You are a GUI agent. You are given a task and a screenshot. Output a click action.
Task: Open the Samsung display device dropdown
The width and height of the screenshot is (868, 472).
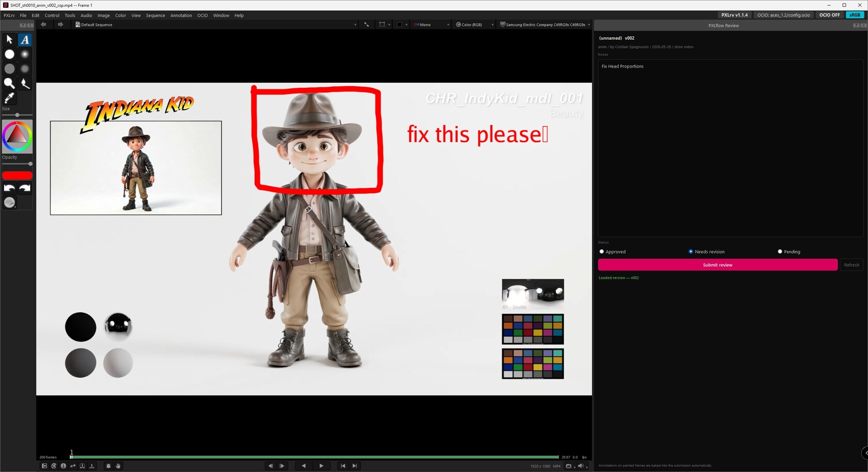545,24
